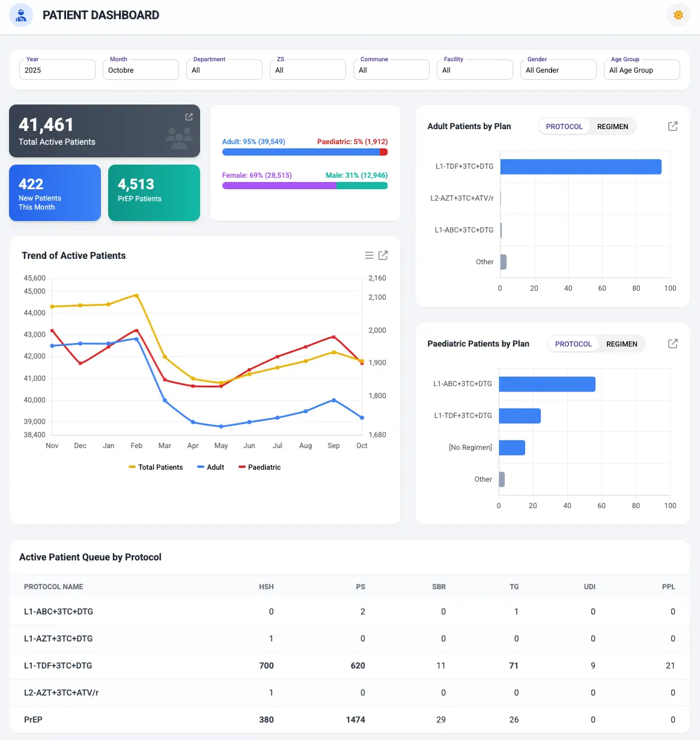Expand the Total Active Patients card

coord(189,117)
